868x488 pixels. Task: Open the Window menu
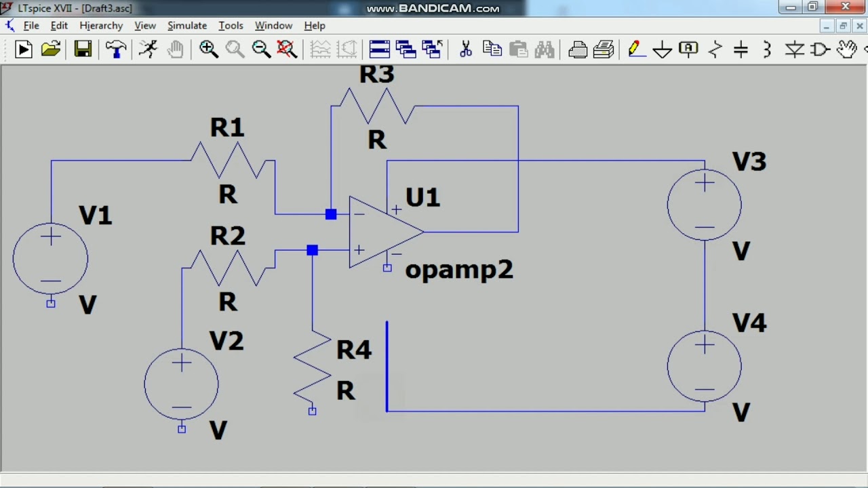point(273,26)
